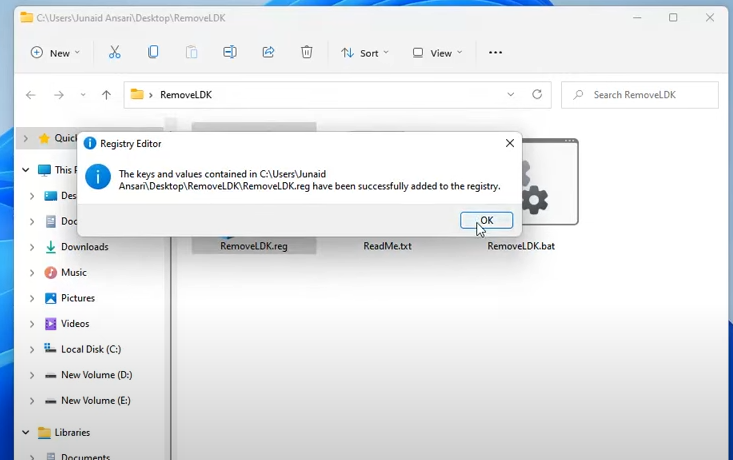Open the recent locations chevron
Screen dimensions: 733x460
[83, 95]
